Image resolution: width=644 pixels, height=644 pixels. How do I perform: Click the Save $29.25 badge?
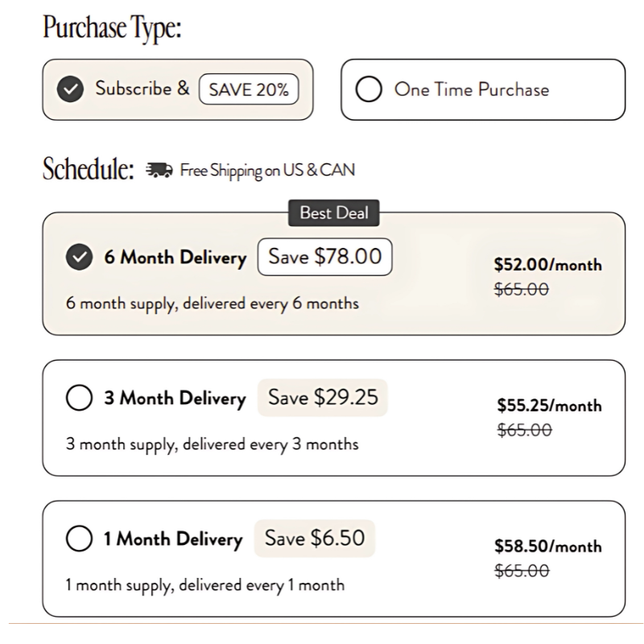[x=323, y=398]
